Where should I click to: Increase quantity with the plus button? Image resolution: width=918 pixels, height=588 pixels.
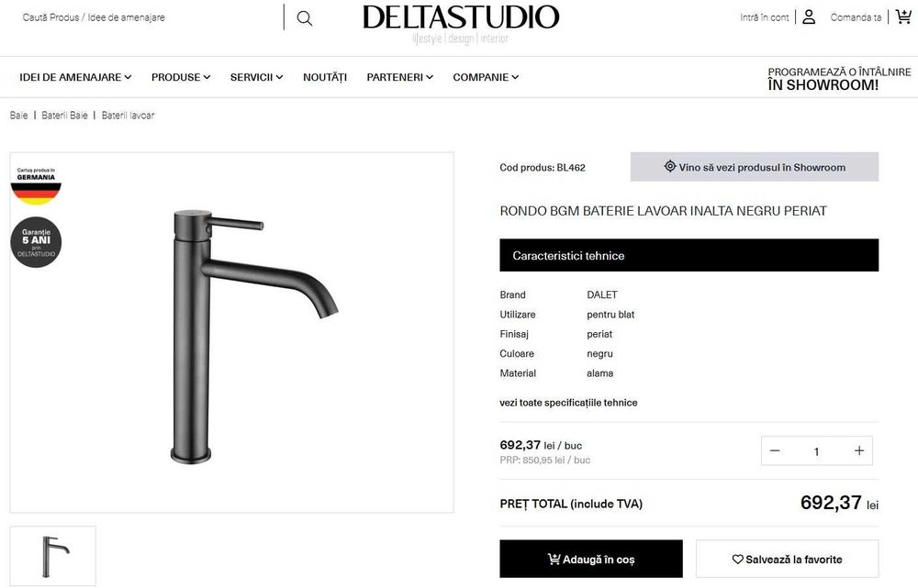tap(859, 450)
